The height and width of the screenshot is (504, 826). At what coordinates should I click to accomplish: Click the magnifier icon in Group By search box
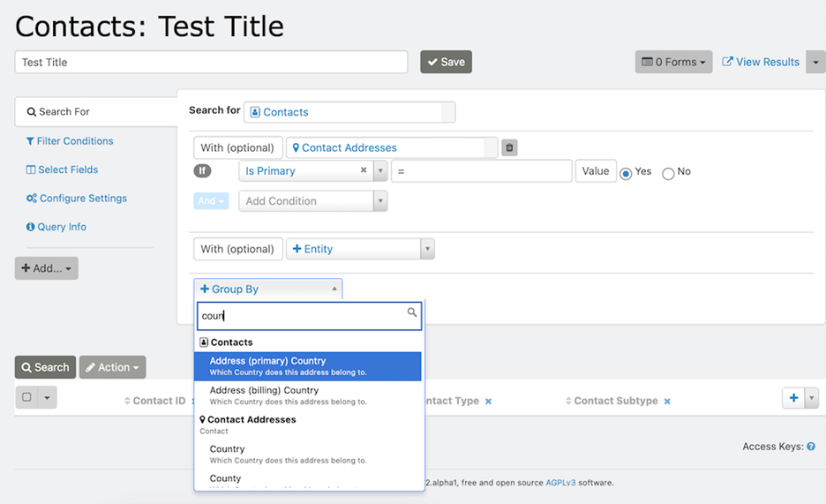(x=411, y=312)
